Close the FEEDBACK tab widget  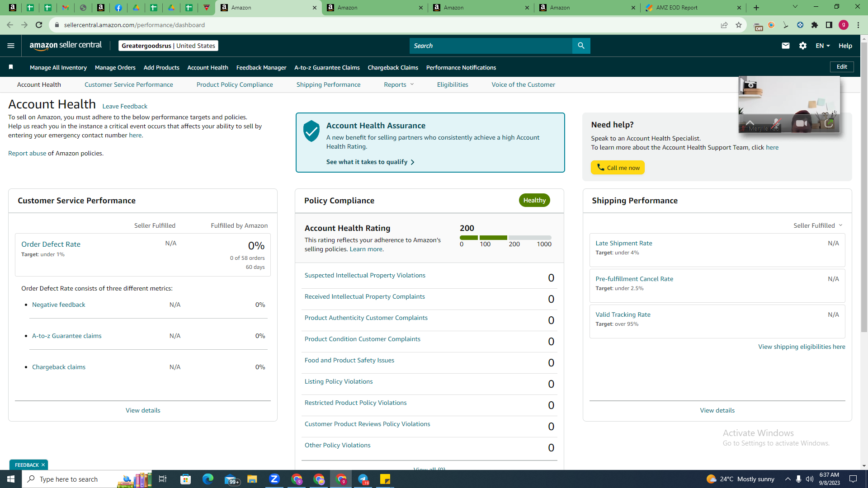click(43, 465)
